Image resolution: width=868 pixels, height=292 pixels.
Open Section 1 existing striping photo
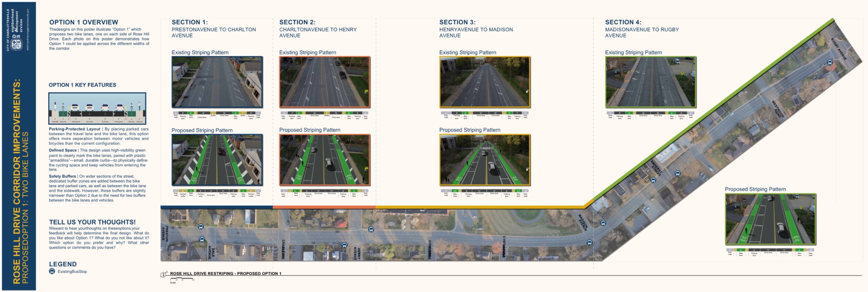pos(217,82)
